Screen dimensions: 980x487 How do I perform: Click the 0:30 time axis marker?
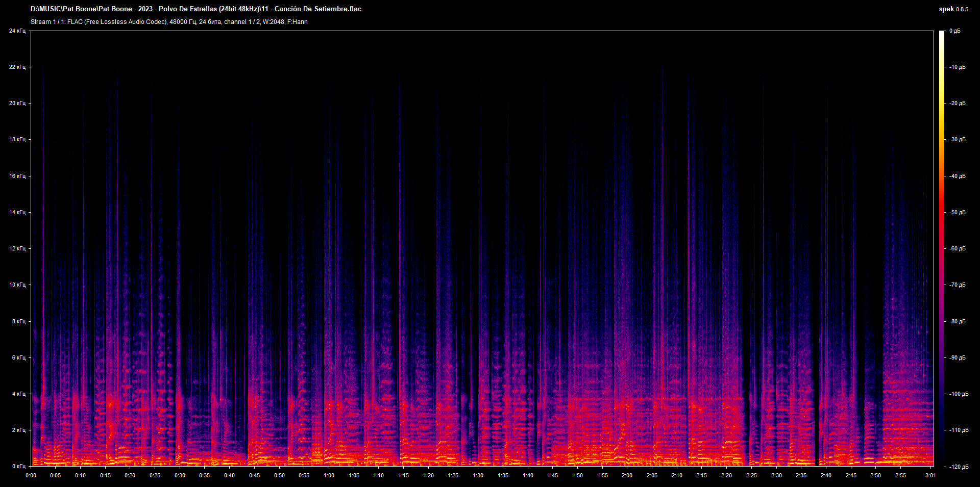(180, 475)
